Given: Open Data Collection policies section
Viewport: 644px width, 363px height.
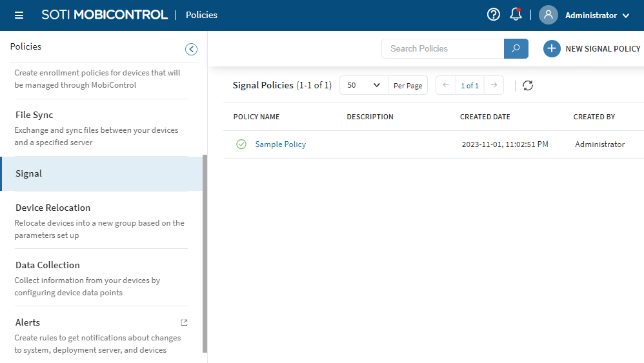Looking at the screenshot, I should coord(48,265).
